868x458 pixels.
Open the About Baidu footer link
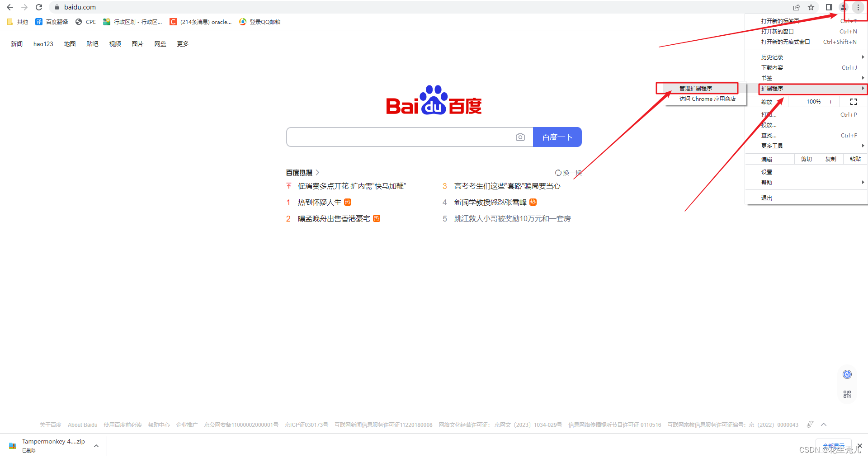pyautogui.click(x=82, y=425)
